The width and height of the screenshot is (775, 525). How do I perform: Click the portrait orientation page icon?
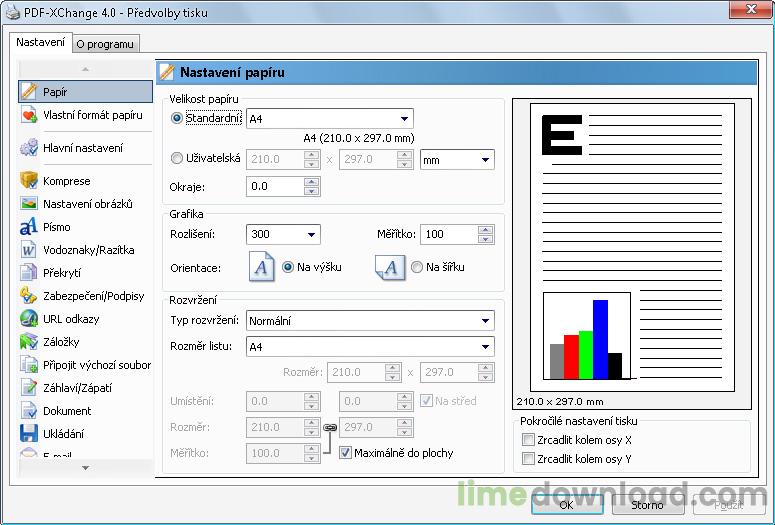point(261,267)
